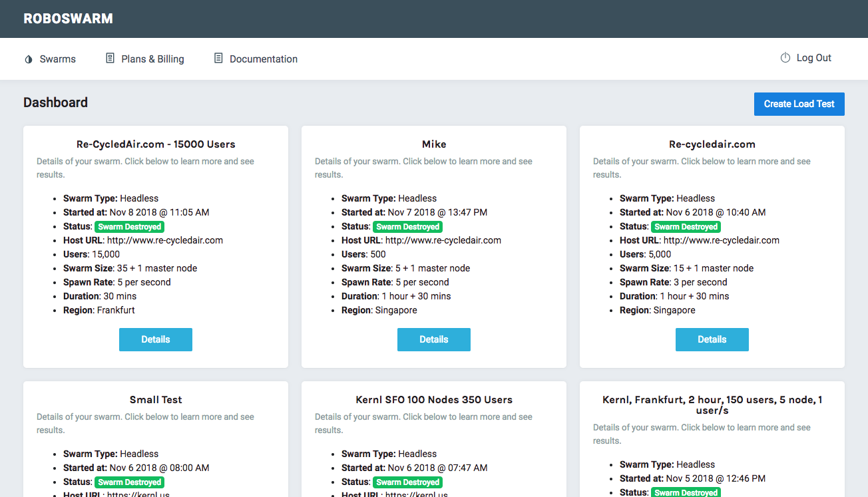The width and height of the screenshot is (868, 497).
Task: Click Create Load Test button
Action: pyautogui.click(x=799, y=104)
